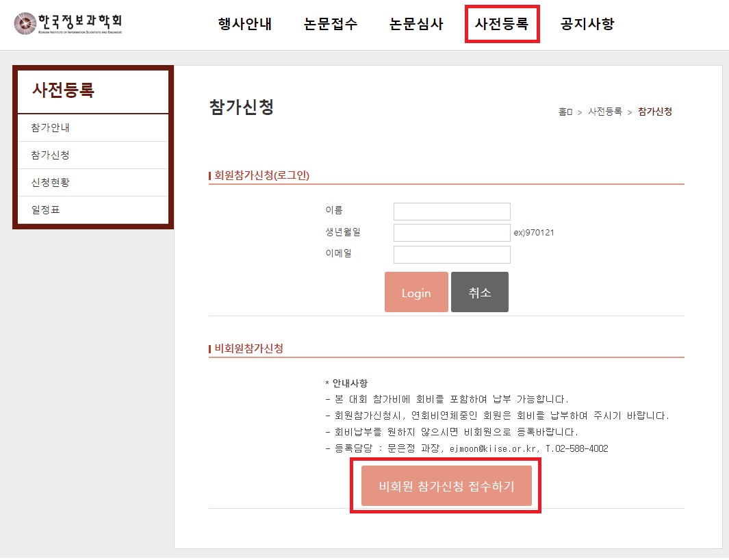Select 참가신청 in the left sidebar menu
This screenshot has width=729, height=560.
[x=51, y=155]
